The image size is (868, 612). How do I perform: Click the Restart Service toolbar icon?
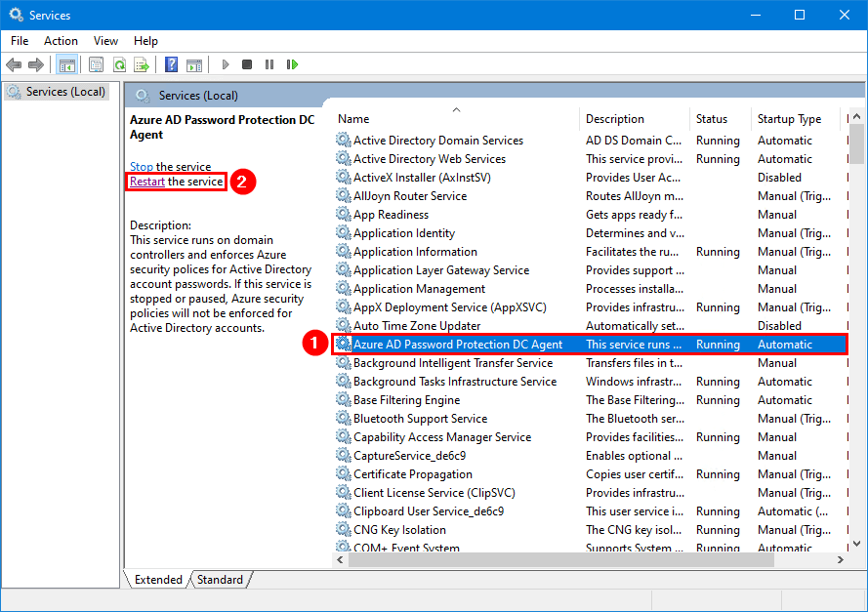[x=292, y=64]
